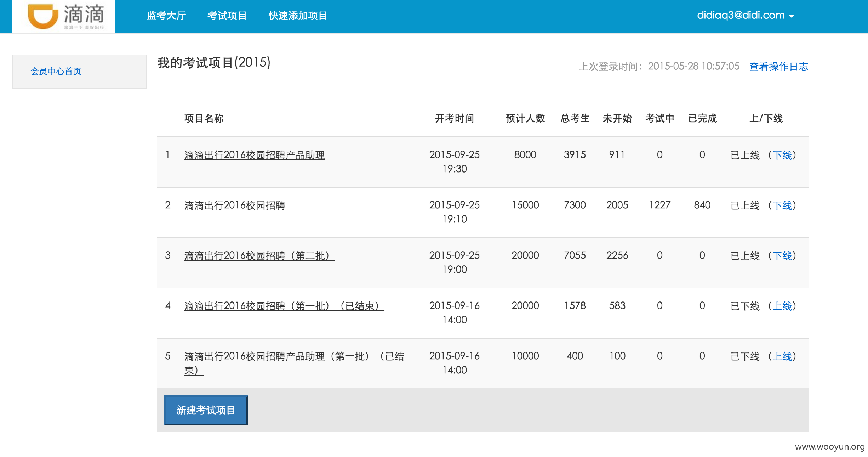Image resolution: width=868 pixels, height=457 pixels.
Task: Click the 预计人数 column header
Action: tap(525, 118)
